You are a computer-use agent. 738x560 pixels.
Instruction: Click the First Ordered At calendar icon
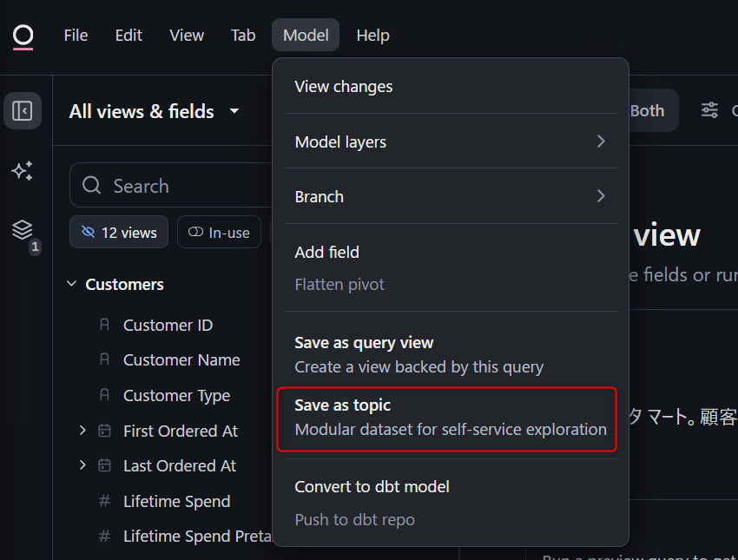click(x=105, y=431)
